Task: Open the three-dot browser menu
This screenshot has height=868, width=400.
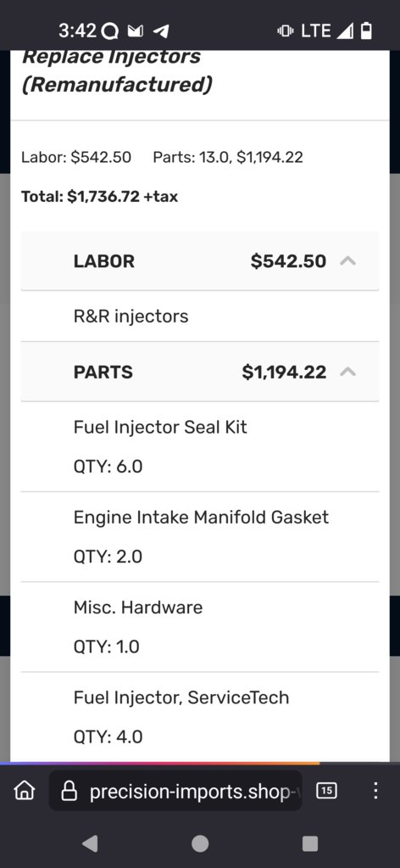Action: point(375,791)
